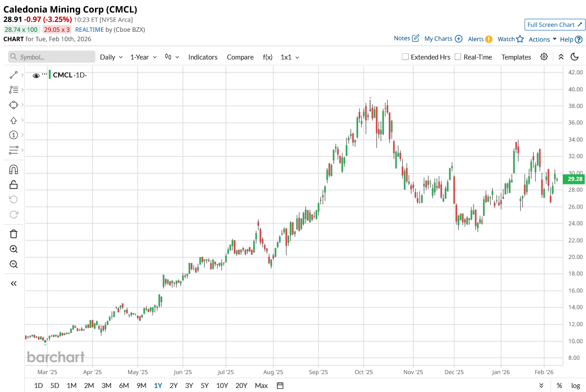
Task: Toggle CMCL series visibility eye icon
Action: point(36,75)
